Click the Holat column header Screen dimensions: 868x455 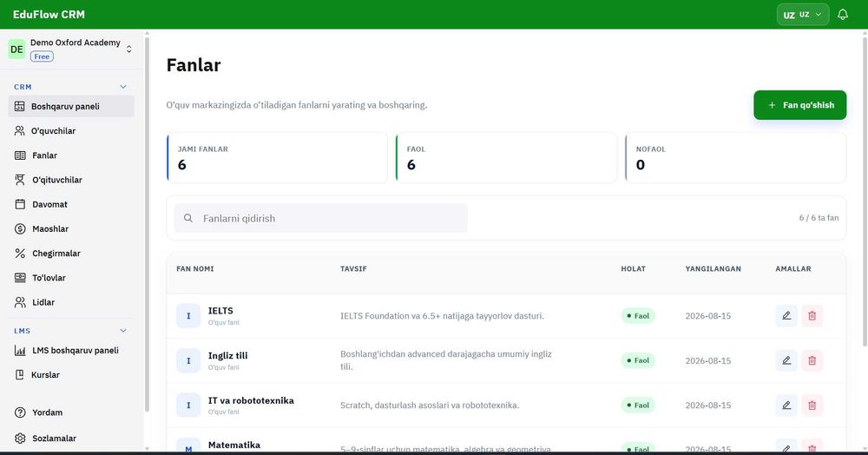633,268
